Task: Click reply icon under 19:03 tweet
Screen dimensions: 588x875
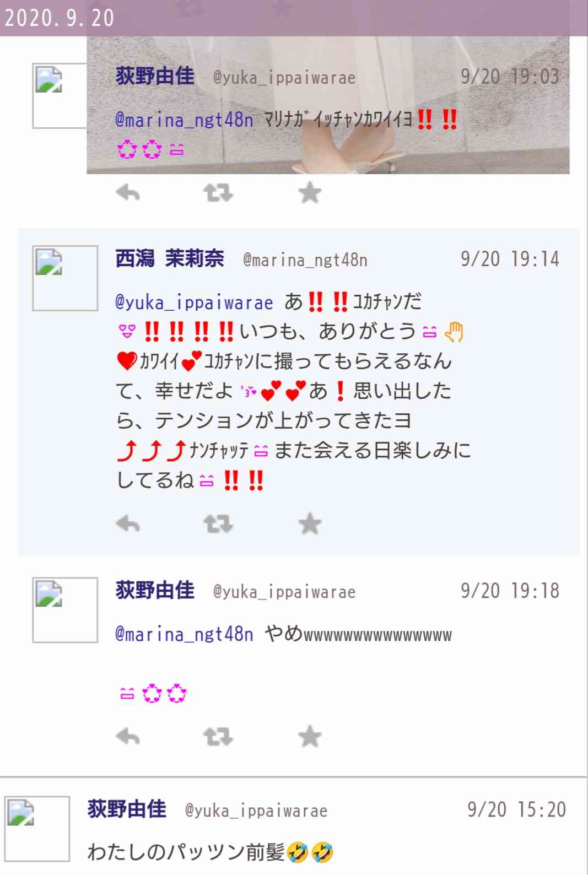Action: click(x=128, y=193)
